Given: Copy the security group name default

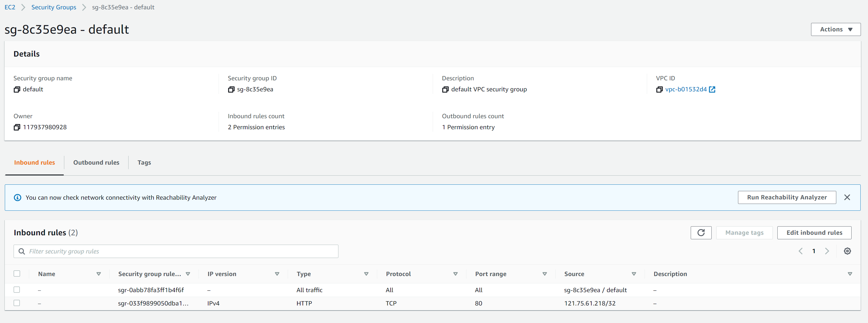Looking at the screenshot, I should [17, 89].
